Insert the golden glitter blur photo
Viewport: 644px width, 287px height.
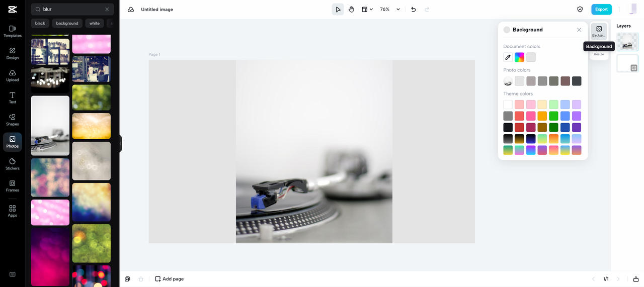(x=91, y=126)
